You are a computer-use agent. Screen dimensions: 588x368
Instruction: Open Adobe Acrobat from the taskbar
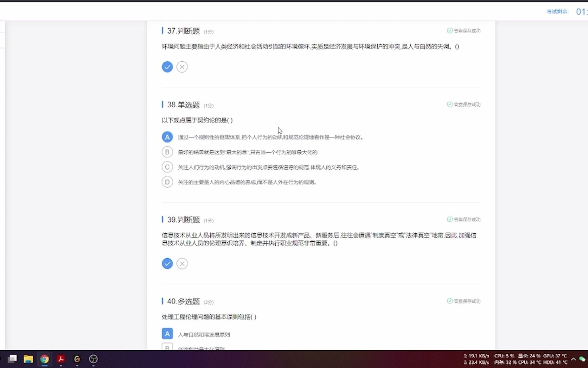tap(61, 359)
